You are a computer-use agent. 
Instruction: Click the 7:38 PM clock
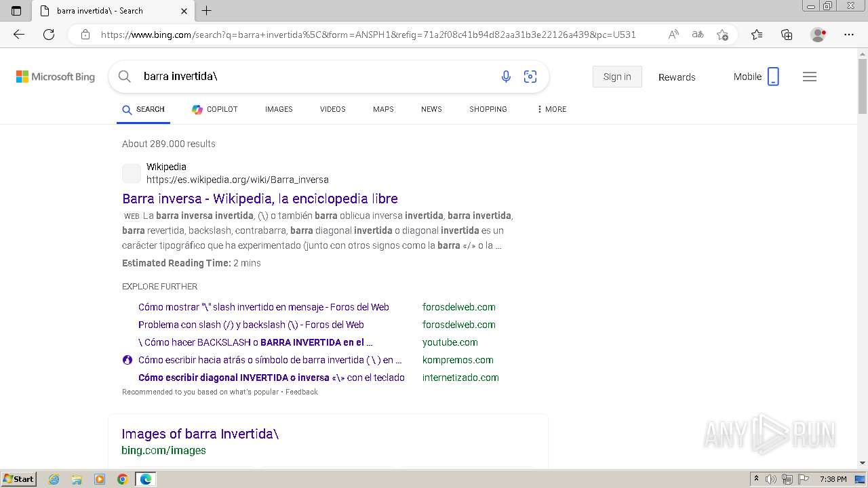833,479
